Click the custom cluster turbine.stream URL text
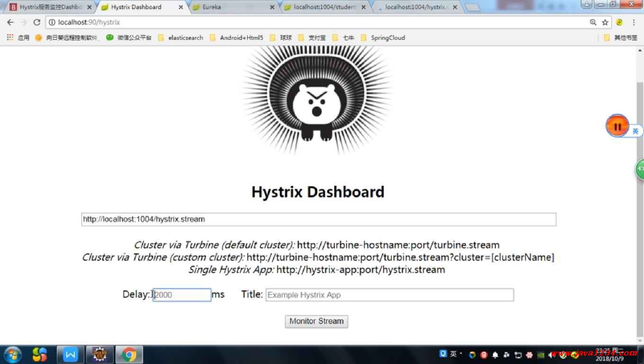This screenshot has width=644, height=364. pyautogui.click(x=400, y=257)
